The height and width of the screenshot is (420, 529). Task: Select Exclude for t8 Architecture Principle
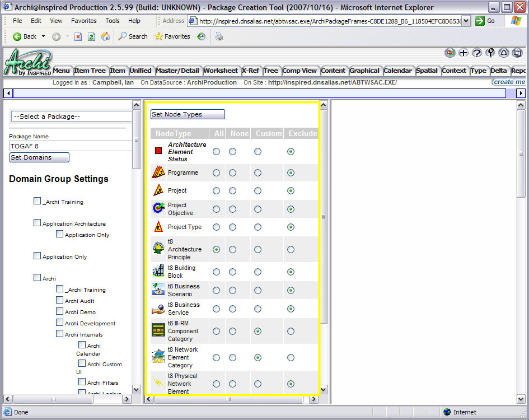(x=291, y=249)
